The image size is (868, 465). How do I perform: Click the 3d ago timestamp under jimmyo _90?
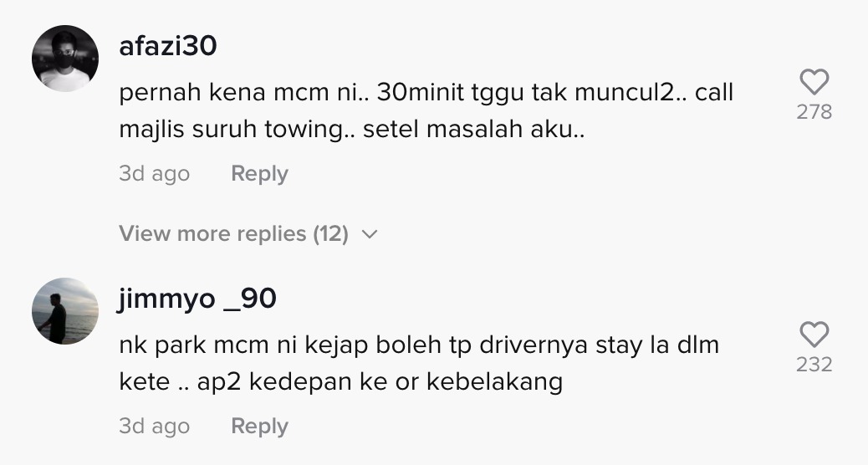[155, 427]
